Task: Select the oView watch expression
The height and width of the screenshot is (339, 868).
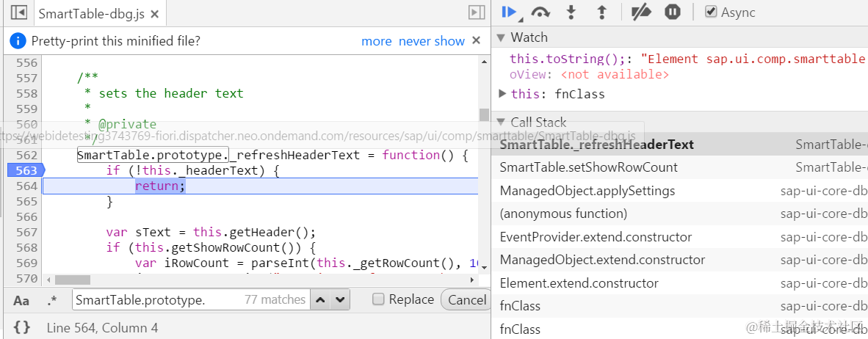Action: tap(589, 74)
